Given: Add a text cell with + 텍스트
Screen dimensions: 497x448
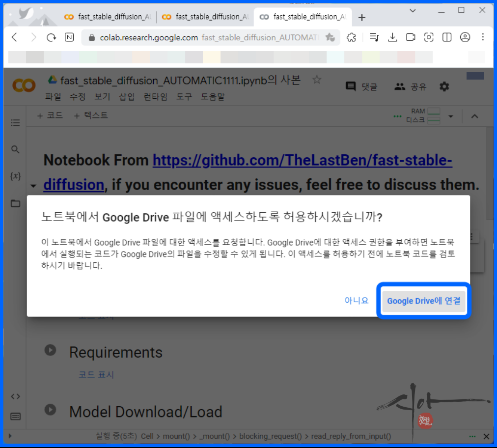Looking at the screenshot, I should (91, 115).
